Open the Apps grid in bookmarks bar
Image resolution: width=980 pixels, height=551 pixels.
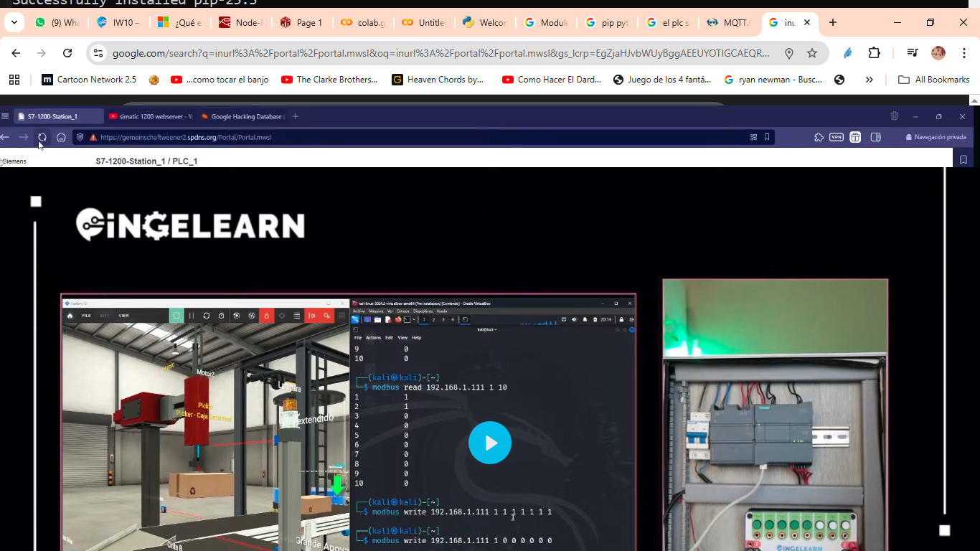pyautogui.click(x=14, y=80)
